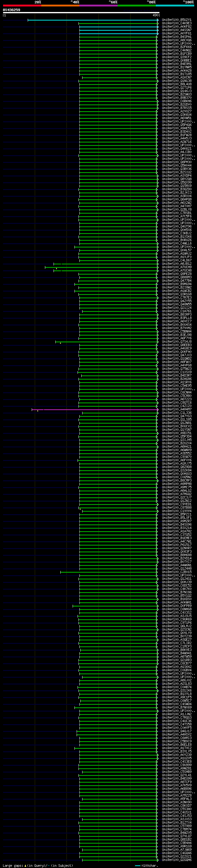Viewport: 197px width, 868px height.
Task: Select hit label UniRef100_Q9PEZ8
Action: (x=176, y=274)
